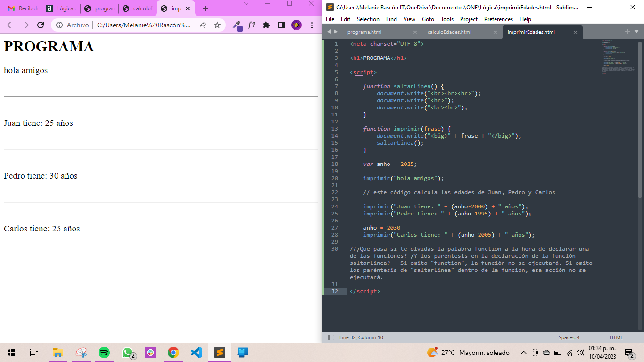The width and height of the screenshot is (644, 362).
Task: Open the Selection menu in Sublime Text
Action: [x=368, y=19]
